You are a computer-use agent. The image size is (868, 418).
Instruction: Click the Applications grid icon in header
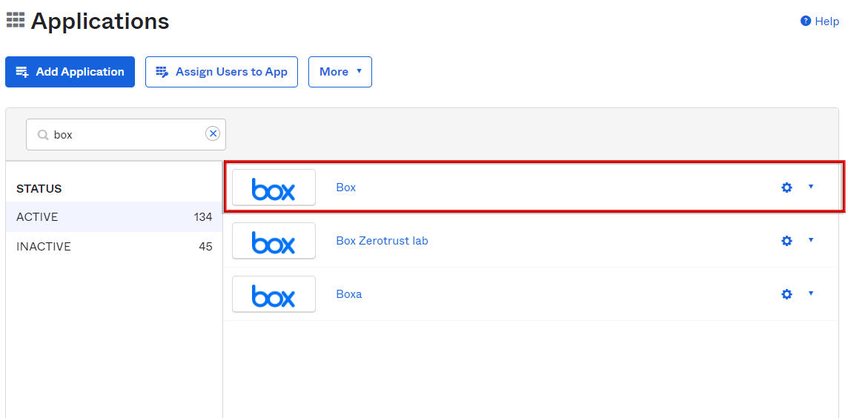point(16,20)
